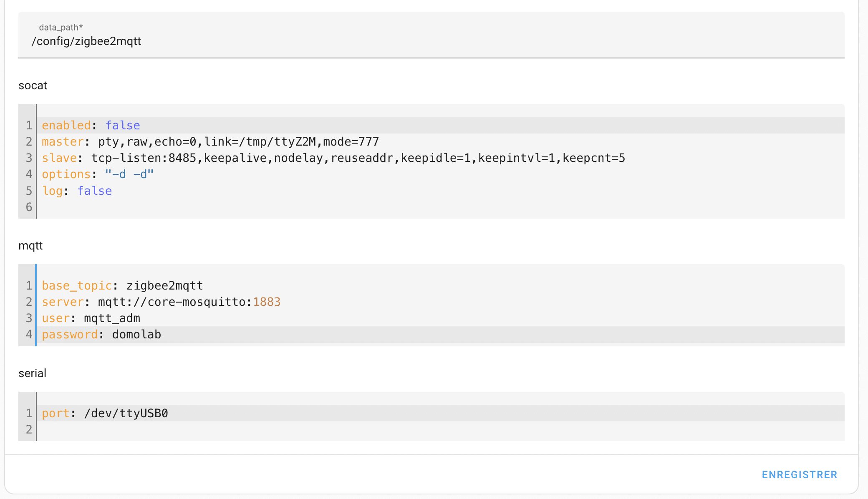Click the socat options "-d -d" value
This screenshot has width=868, height=499.
[129, 174]
